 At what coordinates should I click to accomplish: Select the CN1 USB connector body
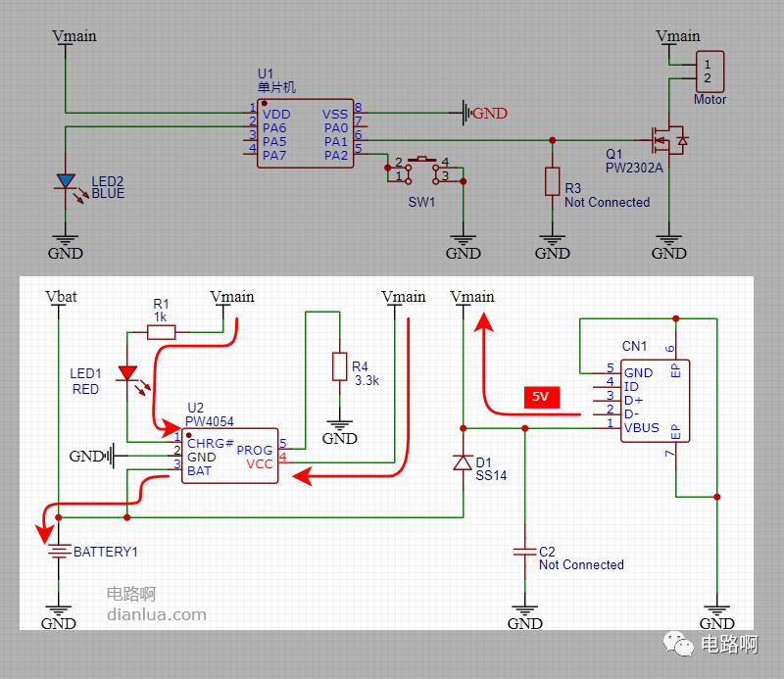point(655,400)
